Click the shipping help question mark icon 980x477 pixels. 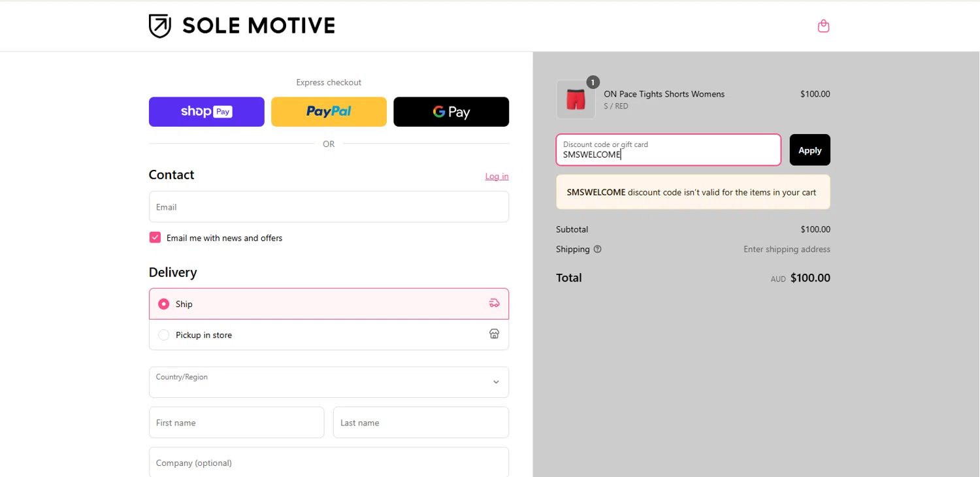[597, 249]
